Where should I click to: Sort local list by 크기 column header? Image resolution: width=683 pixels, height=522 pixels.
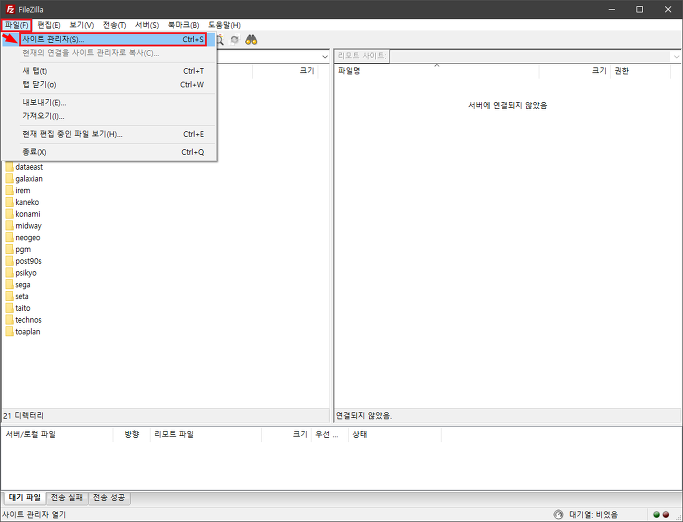click(x=285, y=71)
